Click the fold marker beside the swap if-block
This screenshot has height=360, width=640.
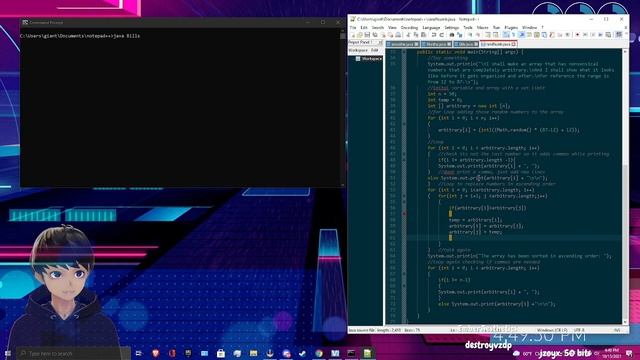pyautogui.click(x=404, y=213)
